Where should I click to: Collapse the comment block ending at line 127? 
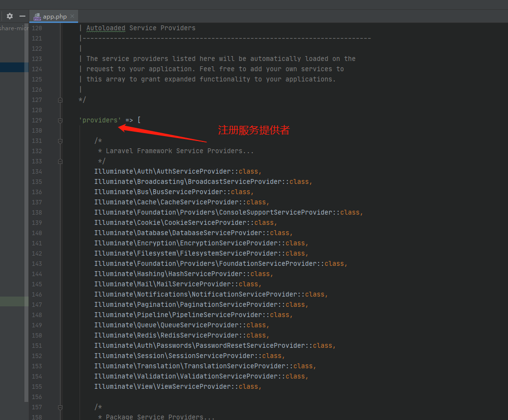[x=60, y=100]
